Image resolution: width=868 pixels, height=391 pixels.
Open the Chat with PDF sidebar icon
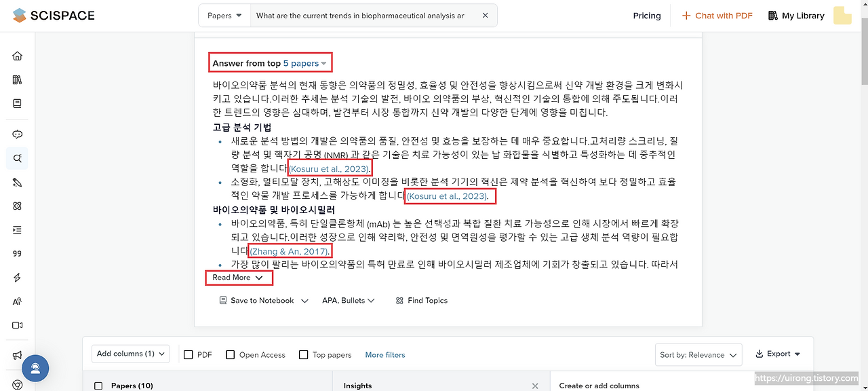click(17, 134)
